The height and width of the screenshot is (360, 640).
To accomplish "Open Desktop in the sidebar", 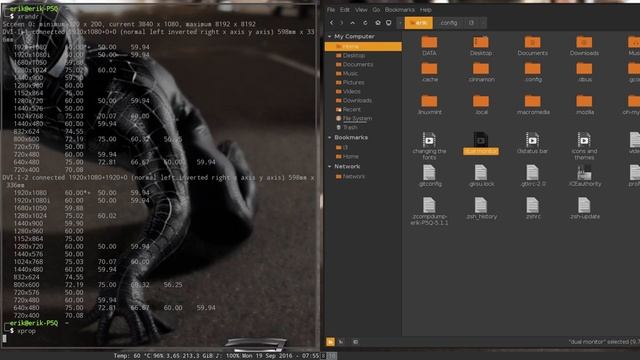I will point(353,56).
